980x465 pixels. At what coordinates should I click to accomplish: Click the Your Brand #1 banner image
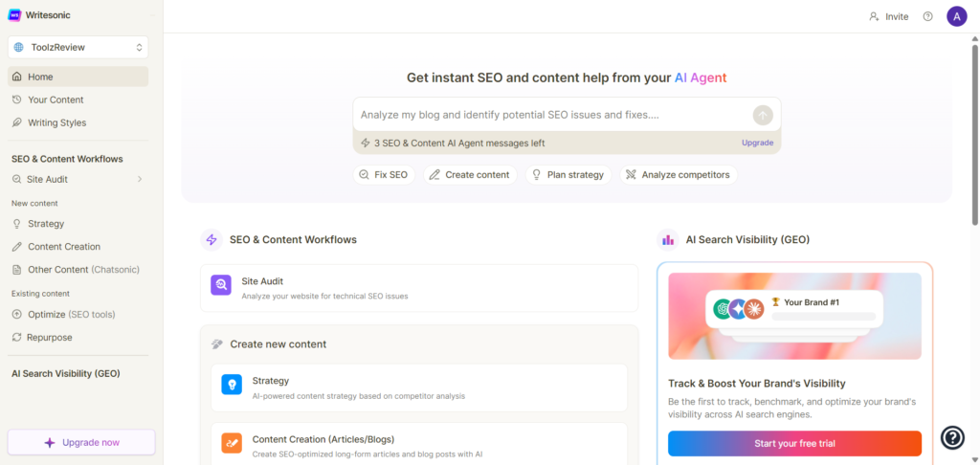794,317
